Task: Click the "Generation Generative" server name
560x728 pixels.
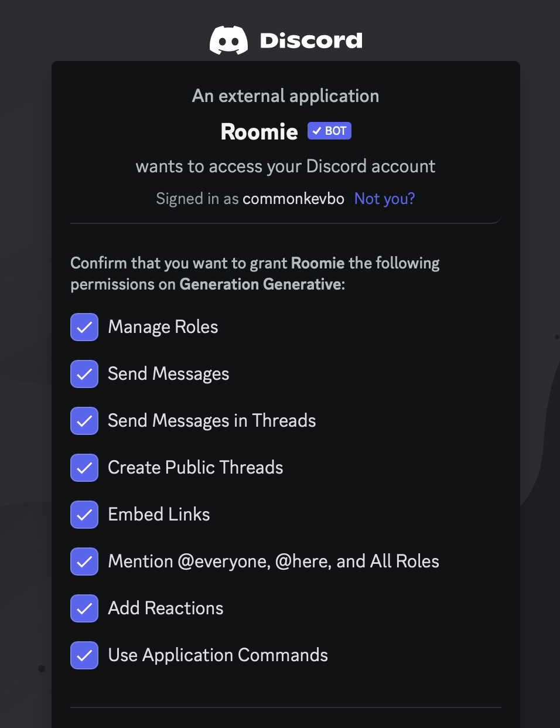Action: (x=261, y=284)
